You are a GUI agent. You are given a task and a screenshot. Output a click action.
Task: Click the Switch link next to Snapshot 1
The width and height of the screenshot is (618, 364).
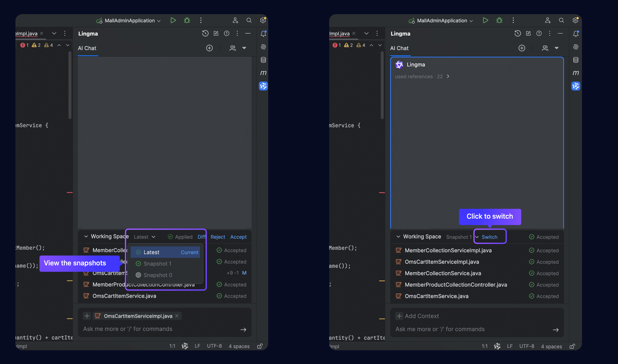[x=489, y=237]
